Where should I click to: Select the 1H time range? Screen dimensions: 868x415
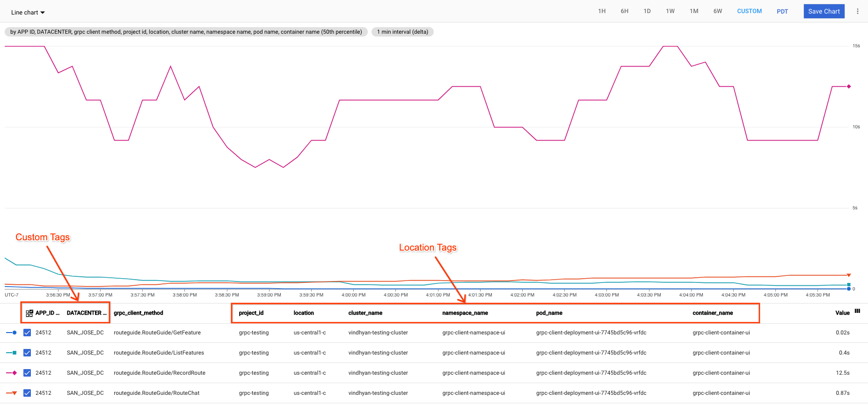tap(602, 11)
